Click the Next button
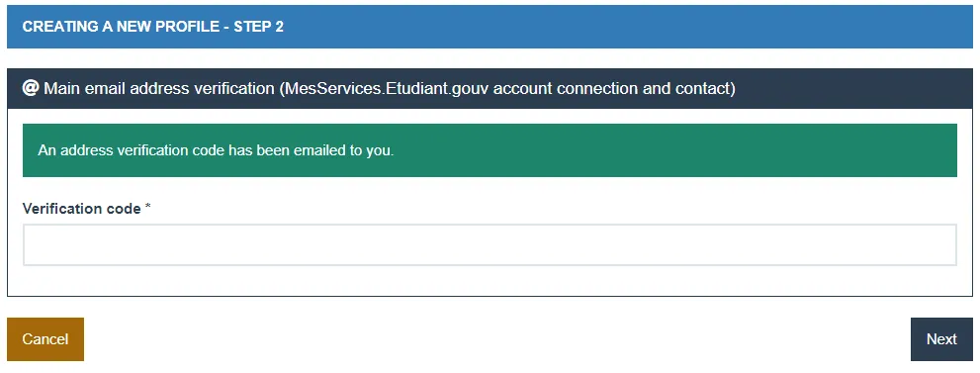The height and width of the screenshot is (373, 980). (941, 339)
